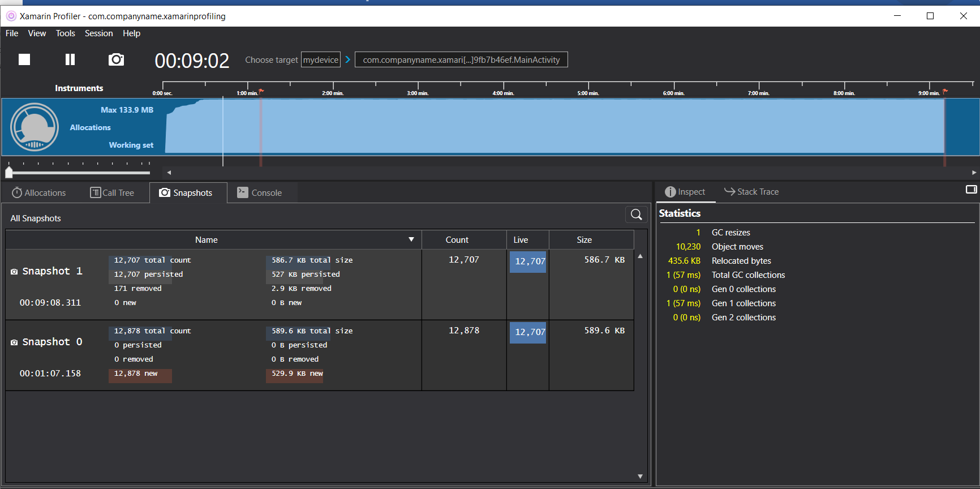Select the Snapshots tab
The image size is (980, 489).
(188, 193)
